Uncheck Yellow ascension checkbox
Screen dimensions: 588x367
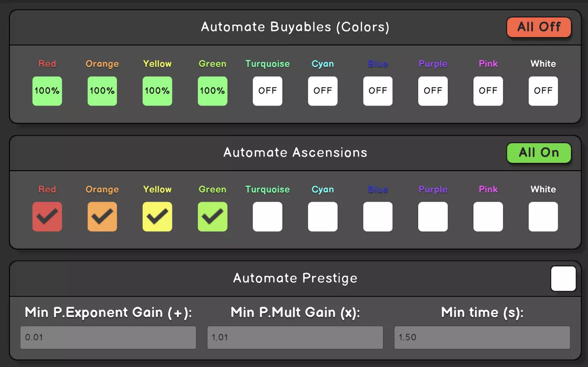coord(158,216)
